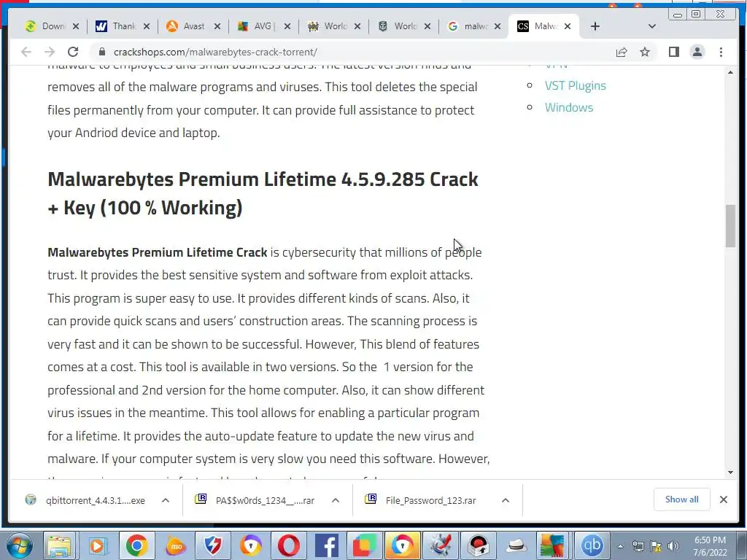Click bold 'Malwarebytes Premium Lifetime Crack' text
Image resolution: width=747 pixels, height=560 pixels.
pyautogui.click(x=158, y=252)
